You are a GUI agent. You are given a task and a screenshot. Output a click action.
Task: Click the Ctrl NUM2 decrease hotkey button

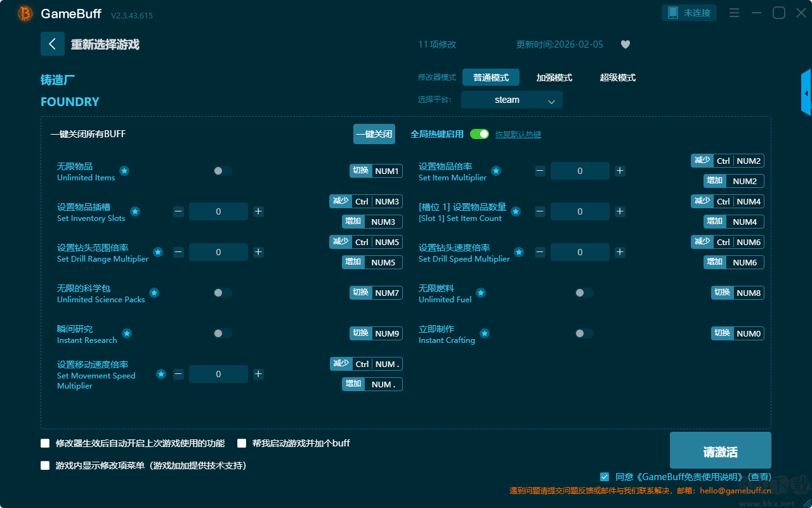tap(728, 161)
